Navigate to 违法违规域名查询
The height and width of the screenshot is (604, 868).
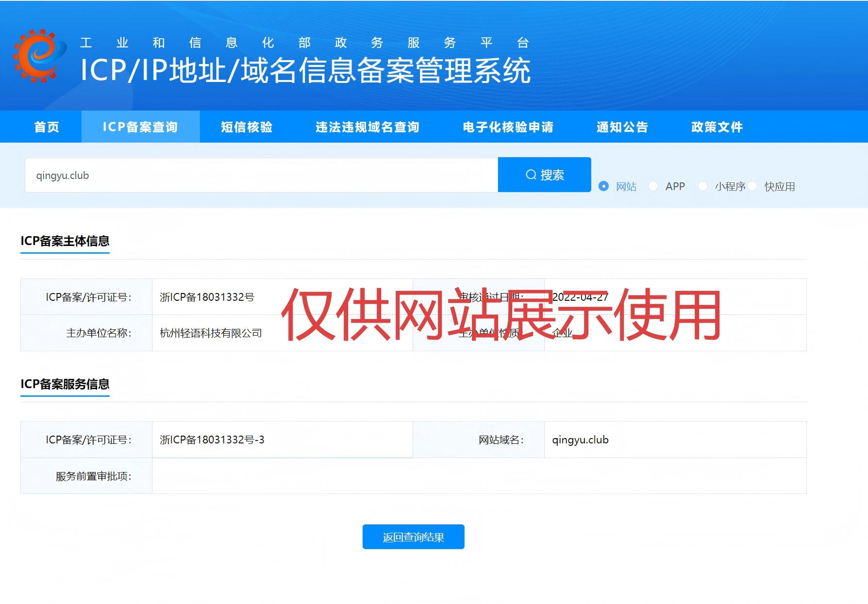[368, 127]
